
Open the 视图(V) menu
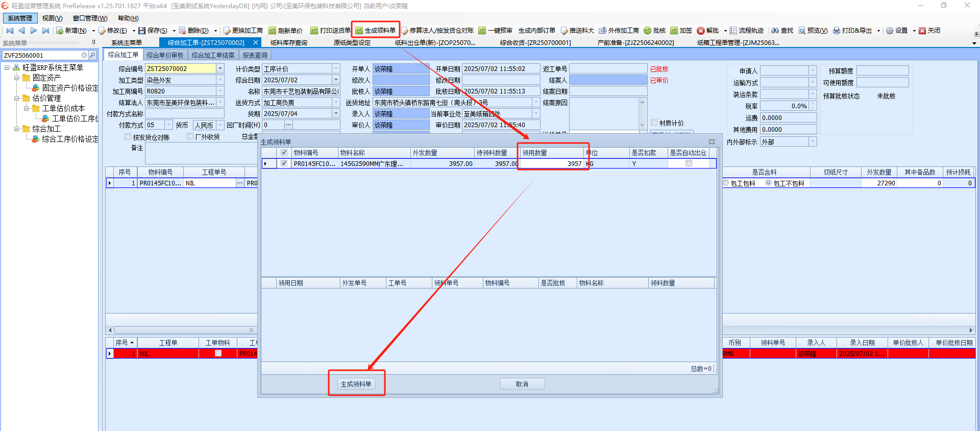(x=52, y=18)
